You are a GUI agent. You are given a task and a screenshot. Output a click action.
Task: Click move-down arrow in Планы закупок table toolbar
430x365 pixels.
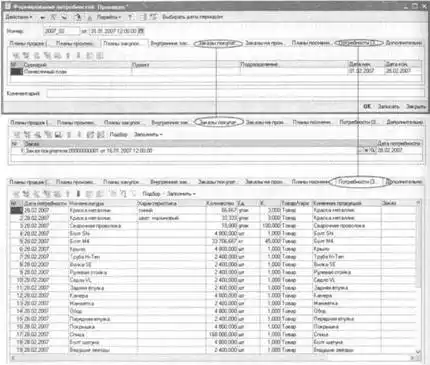point(78,55)
